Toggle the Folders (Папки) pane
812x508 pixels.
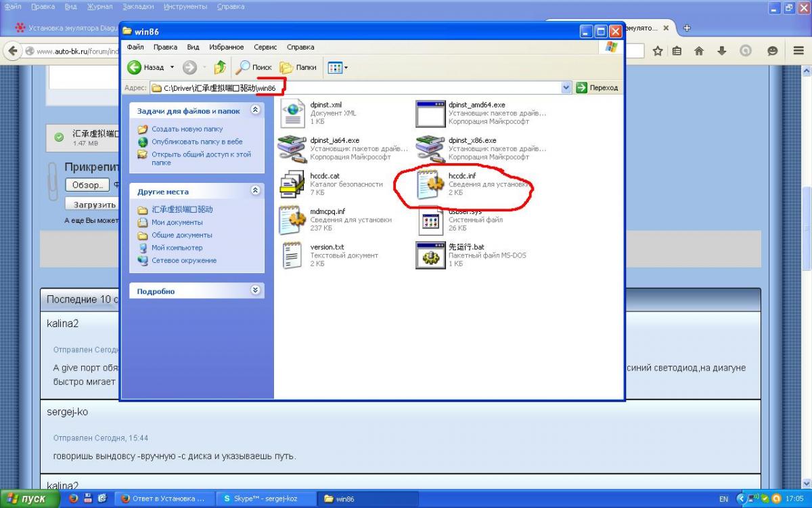(298, 67)
